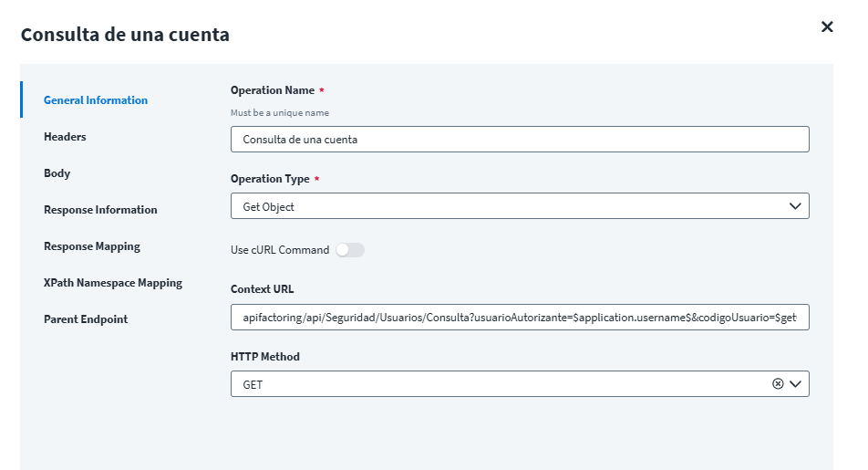Click the HTTP Method label text
The height and width of the screenshot is (470, 868).
(265, 357)
